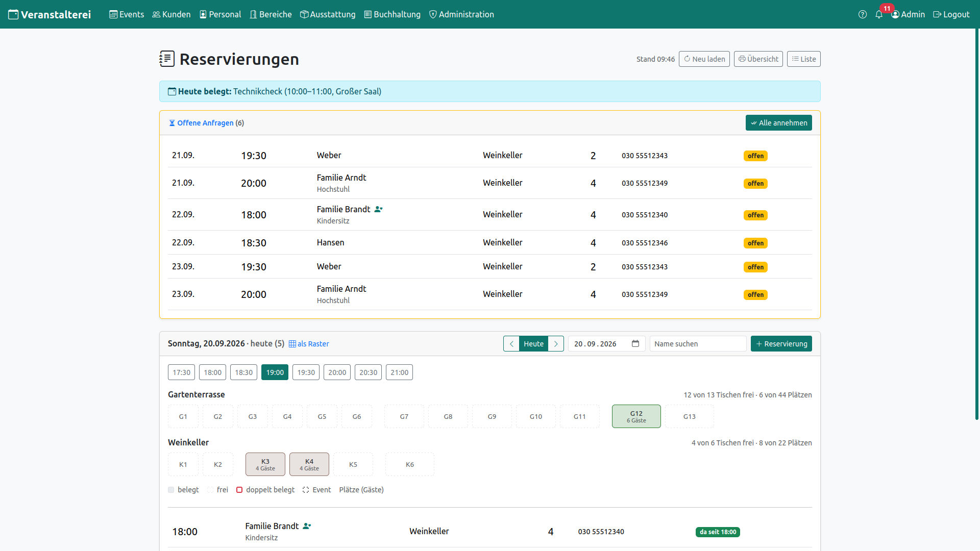Click the da seit 18:00 status badge

pos(718,532)
